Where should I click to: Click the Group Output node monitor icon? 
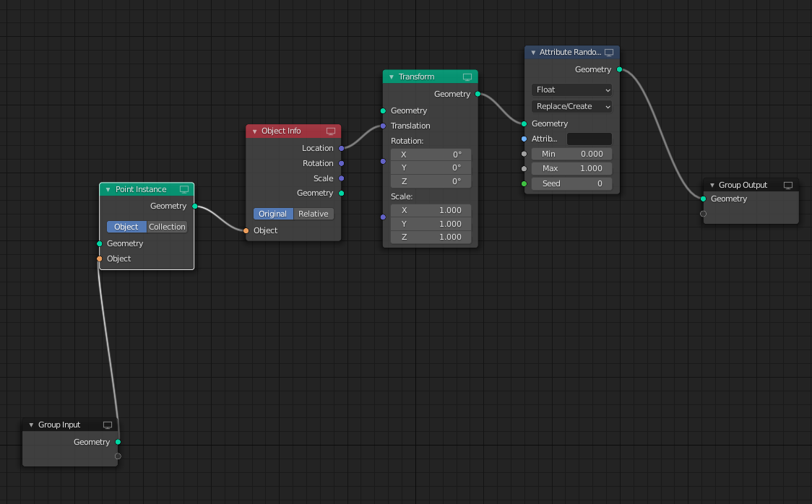coord(788,185)
